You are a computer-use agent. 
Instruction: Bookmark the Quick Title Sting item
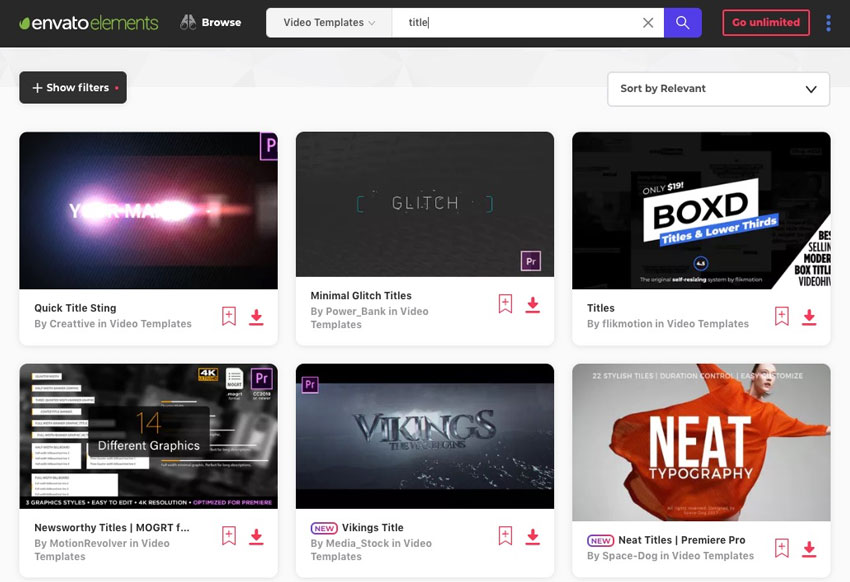(x=229, y=317)
